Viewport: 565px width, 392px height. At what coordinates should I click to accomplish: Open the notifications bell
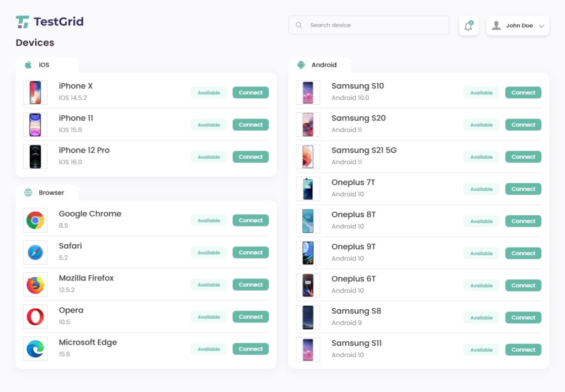tap(468, 25)
